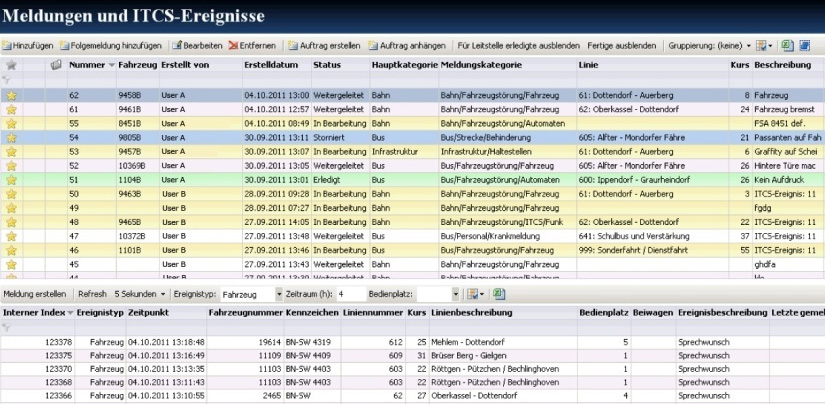Click the Meldung erstellen button

tap(35, 294)
